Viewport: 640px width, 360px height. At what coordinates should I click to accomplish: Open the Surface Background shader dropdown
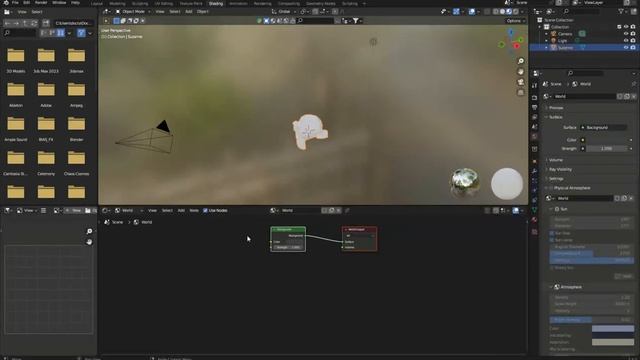pyautogui.click(x=605, y=128)
